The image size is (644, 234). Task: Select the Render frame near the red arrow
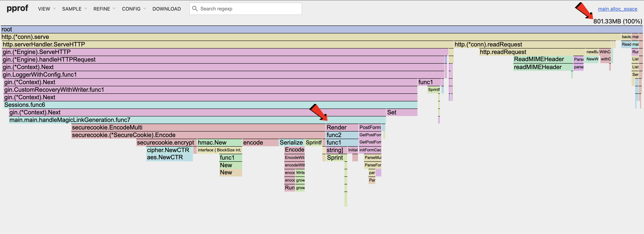click(x=341, y=127)
